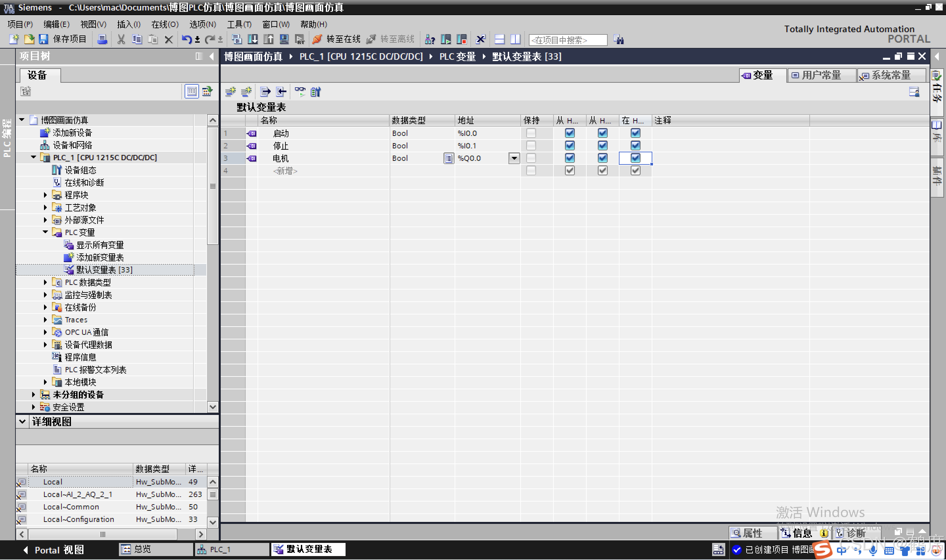Viewport: 946px width, 560px height.
Task: Click the monitor all glasses icon
Action: coord(300,92)
